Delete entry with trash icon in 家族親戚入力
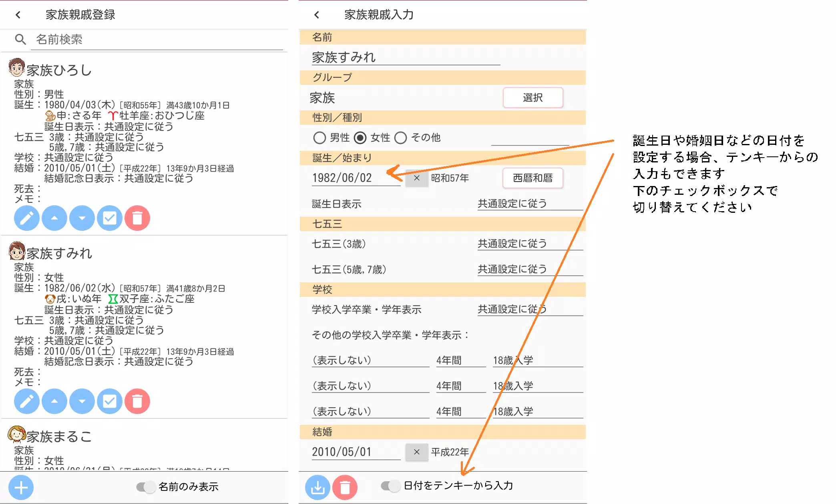This screenshot has height=504, width=836. 345,487
